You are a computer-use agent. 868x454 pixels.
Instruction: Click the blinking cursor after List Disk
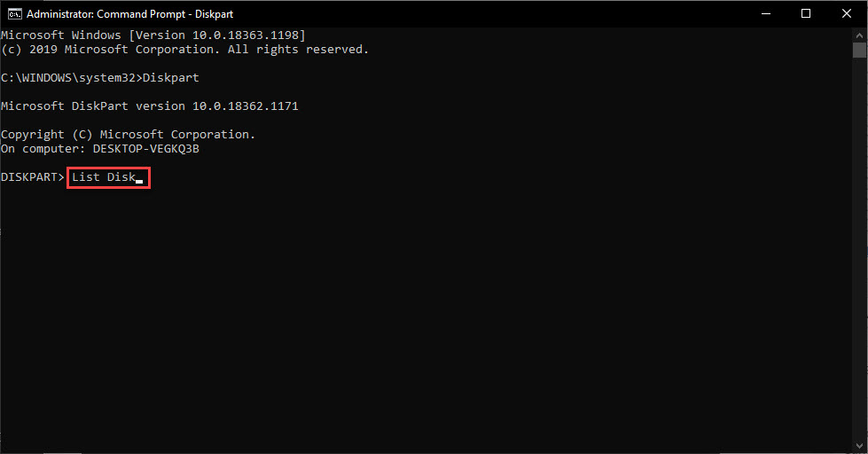coord(139,180)
